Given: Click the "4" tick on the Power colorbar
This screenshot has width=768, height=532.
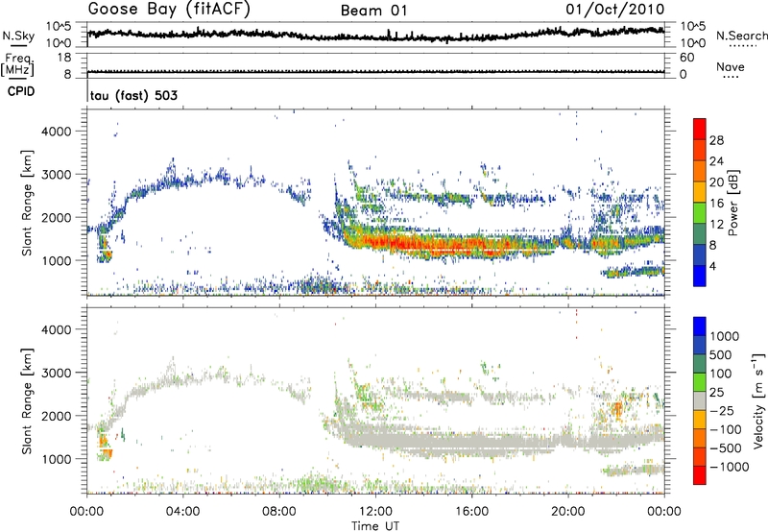Looking at the screenshot, I should pyautogui.click(x=712, y=266).
